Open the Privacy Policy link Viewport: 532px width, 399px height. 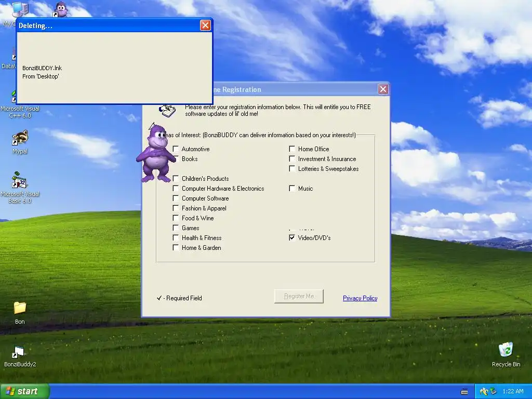point(360,298)
